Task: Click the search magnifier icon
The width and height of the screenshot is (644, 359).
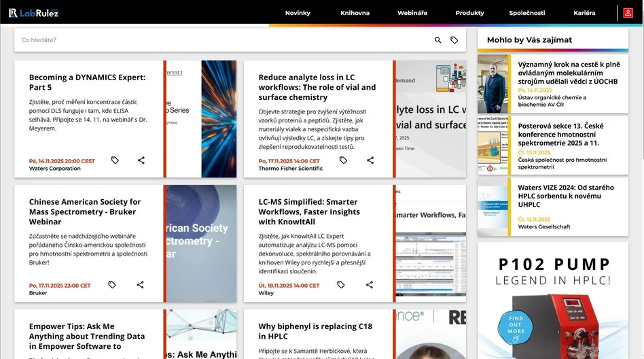Action: tap(437, 40)
